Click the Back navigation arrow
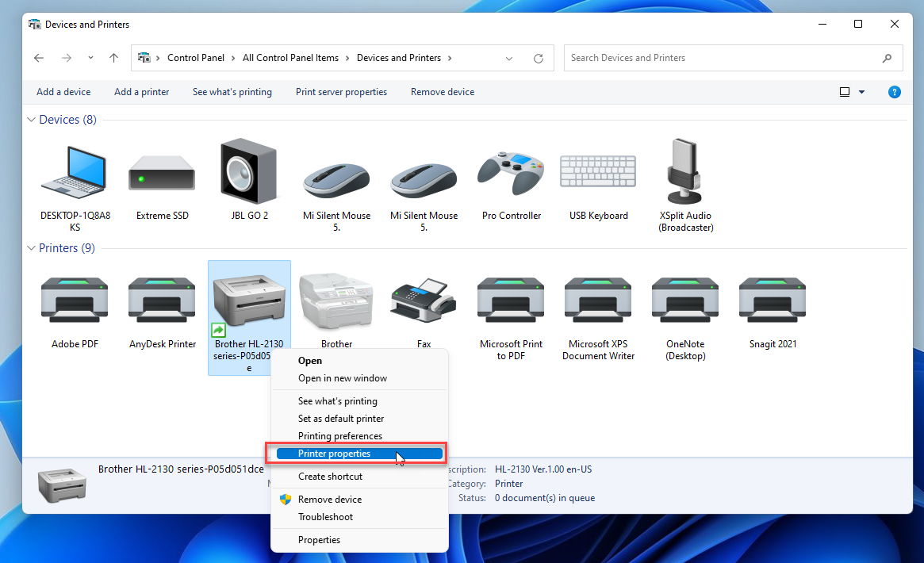 pos(39,58)
